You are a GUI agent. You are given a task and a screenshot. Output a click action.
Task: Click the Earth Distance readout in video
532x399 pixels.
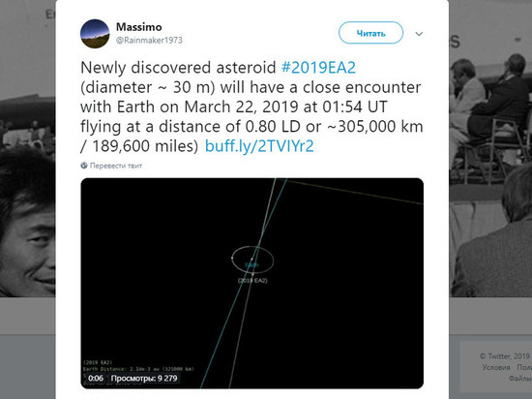[138, 369]
